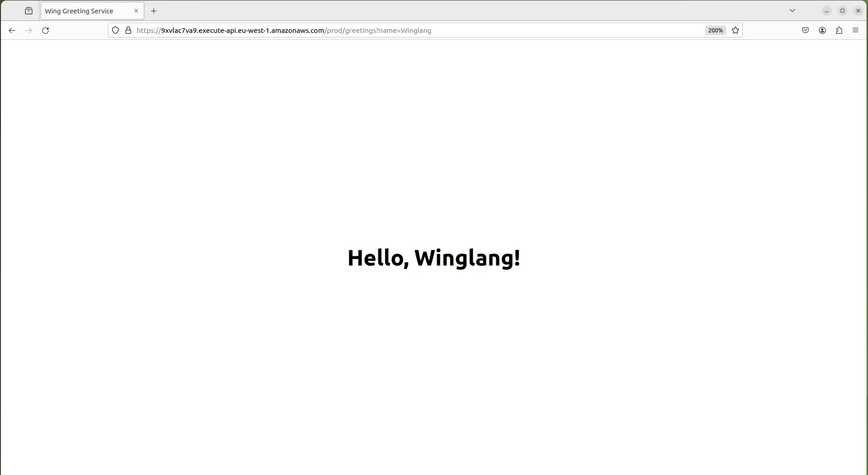Image resolution: width=868 pixels, height=475 pixels.
Task: Maximize the browser window
Action: (843, 11)
